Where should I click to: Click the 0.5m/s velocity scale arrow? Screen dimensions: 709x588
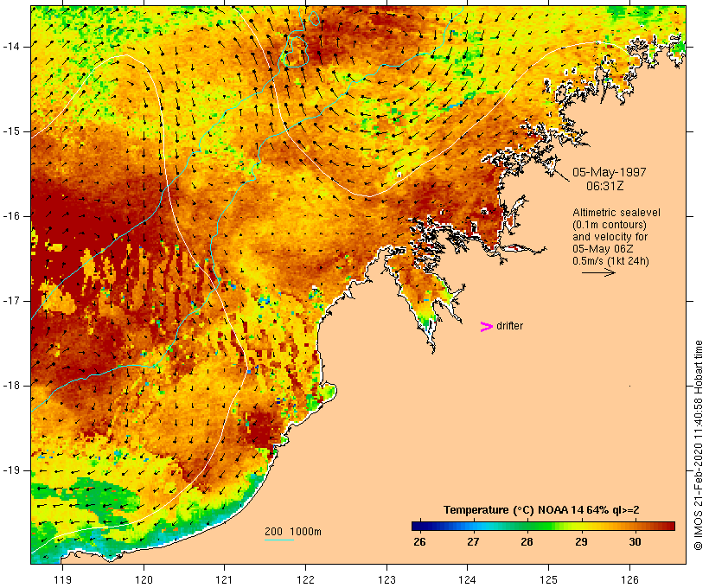point(598,272)
